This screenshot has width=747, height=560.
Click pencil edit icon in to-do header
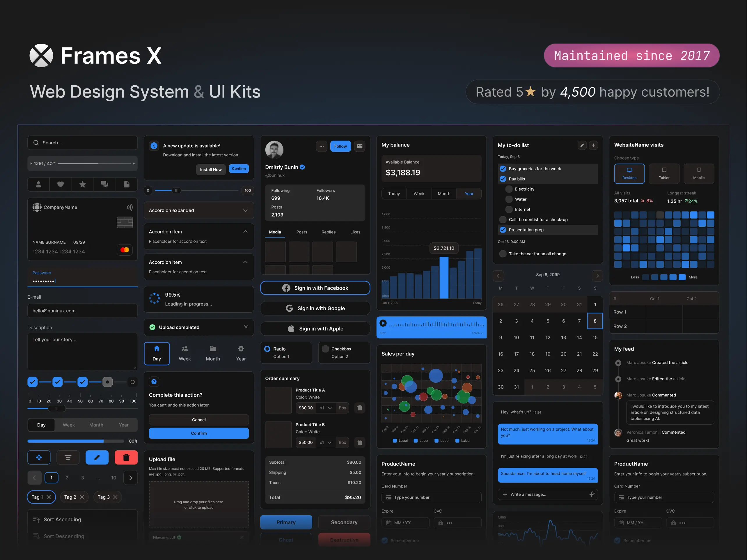click(582, 145)
